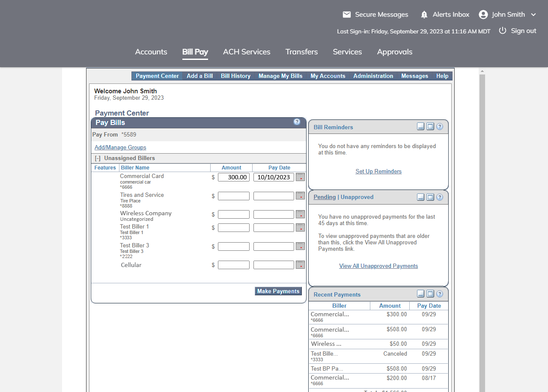The image size is (548, 392).
Task: Maximize the Bill Reminders panel
Action: (430, 127)
